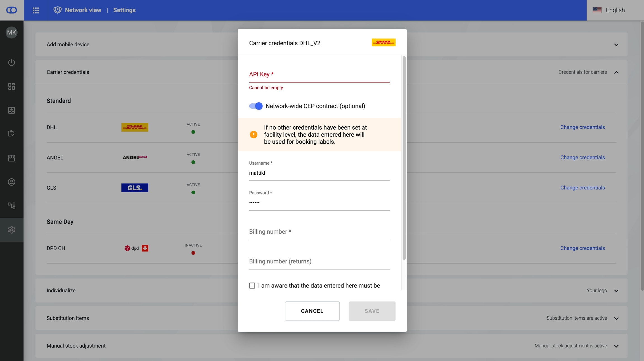Image resolution: width=644 pixels, height=361 pixels.
Task: Collapse the Carrier credentials section
Action: point(616,72)
